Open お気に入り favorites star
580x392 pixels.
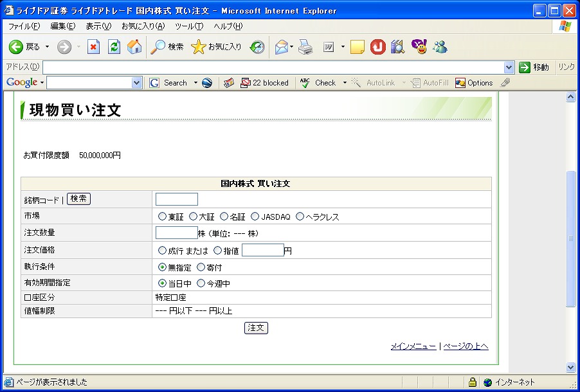[x=216, y=47]
